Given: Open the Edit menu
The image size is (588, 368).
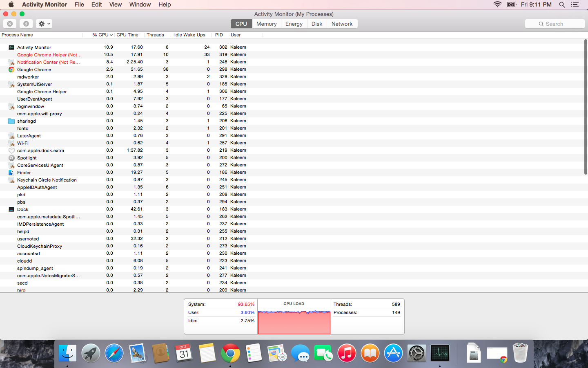Looking at the screenshot, I should tap(97, 4).
